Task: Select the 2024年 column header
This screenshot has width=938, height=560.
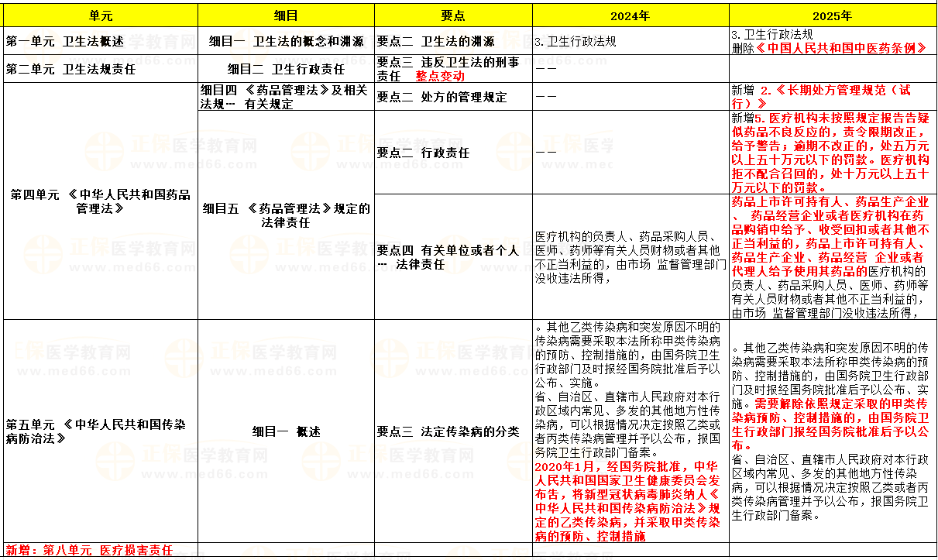Action: click(630, 15)
